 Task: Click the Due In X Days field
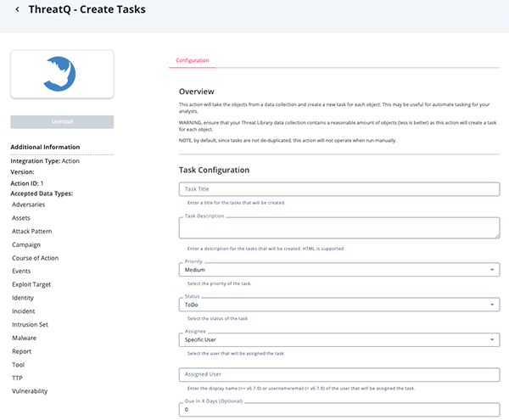pyautogui.click(x=339, y=410)
